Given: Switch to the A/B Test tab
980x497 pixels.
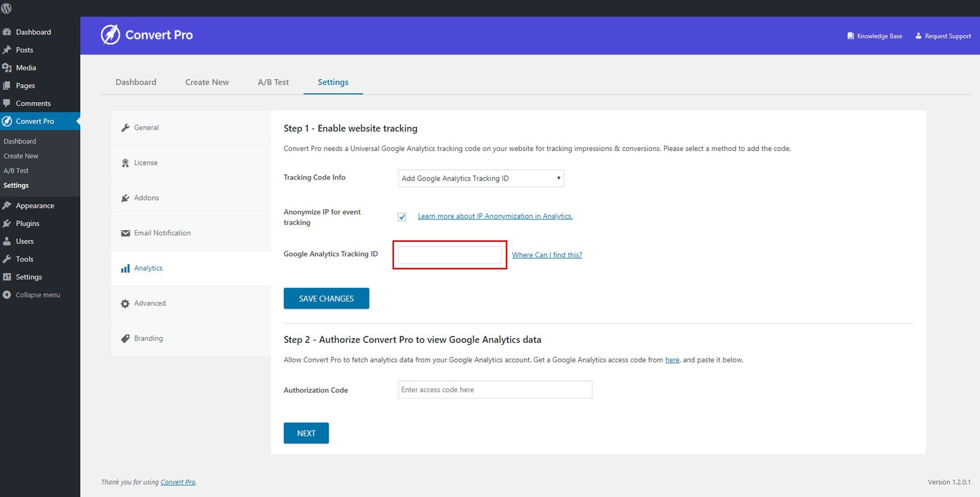Looking at the screenshot, I should [273, 82].
